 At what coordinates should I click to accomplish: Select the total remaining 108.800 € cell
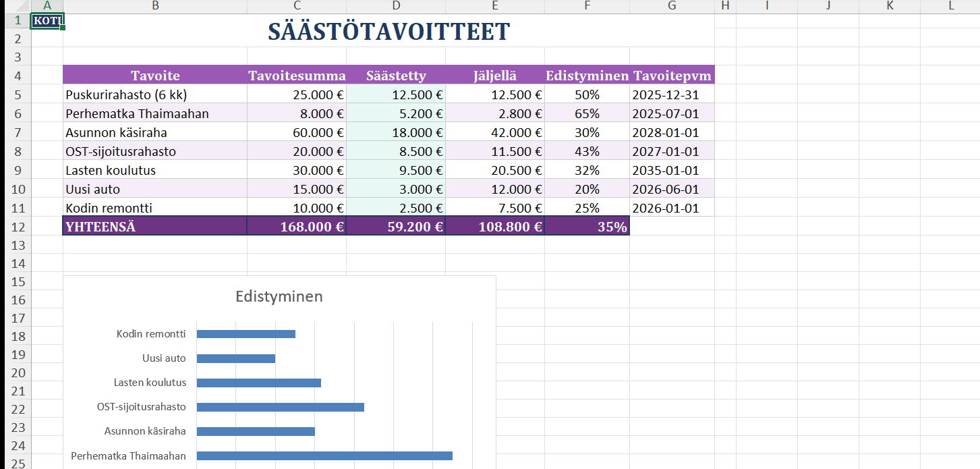coord(495,227)
